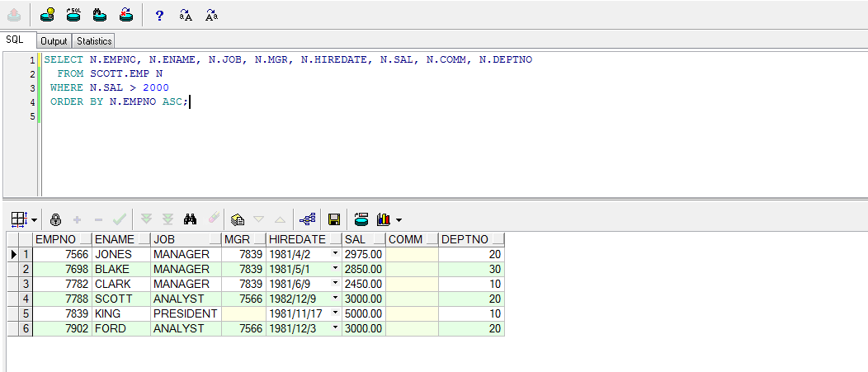This screenshot has height=372, width=868.
Task: Click the WHERE N.SAL > 2000 line
Action: point(110,87)
